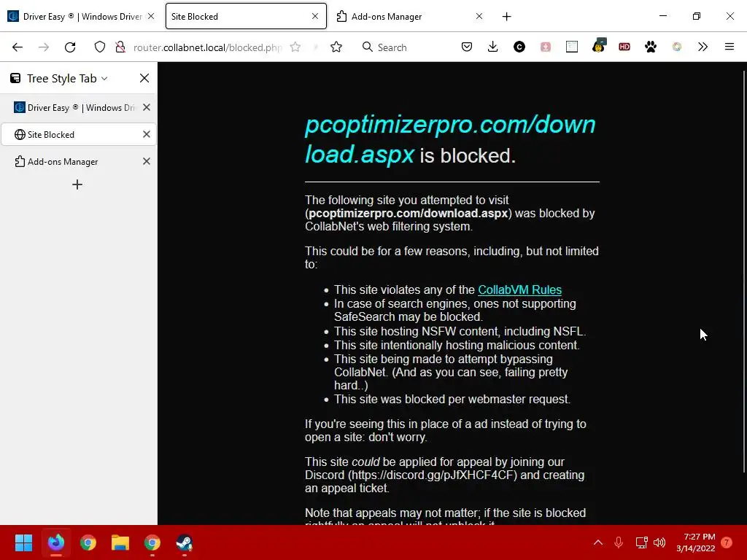The width and height of the screenshot is (747, 560).
Task: Click the Discord invite URL text
Action: pyautogui.click(x=432, y=475)
